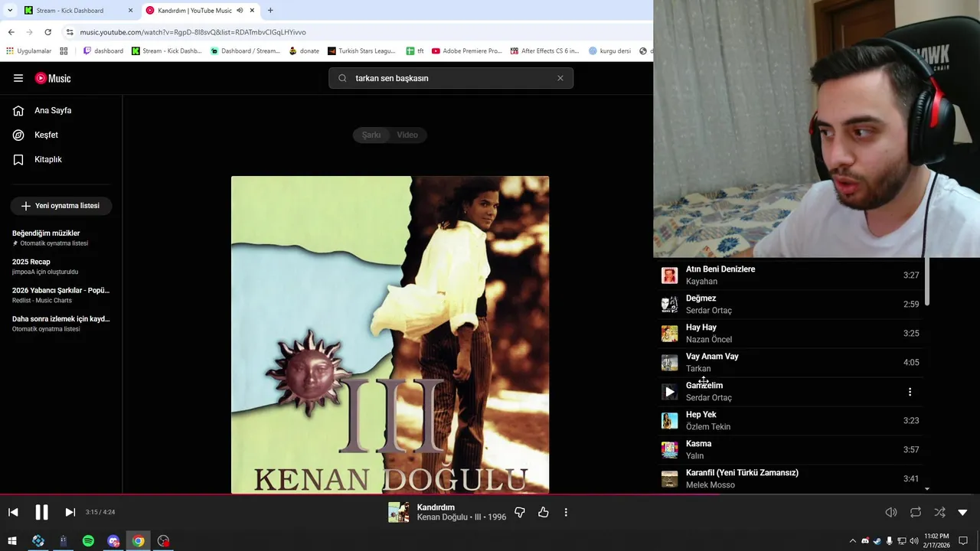Collapse the player page with down arrow
The image size is (980, 551).
click(x=962, y=512)
